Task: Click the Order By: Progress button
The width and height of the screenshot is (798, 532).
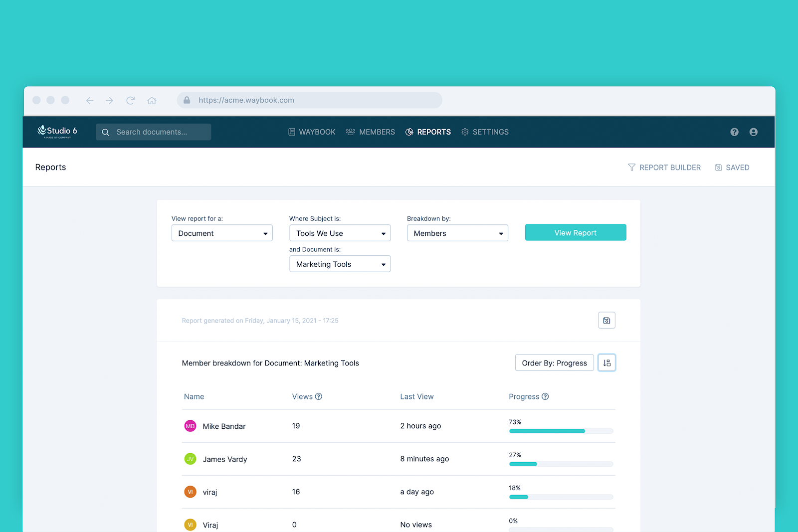Action: [554, 363]
